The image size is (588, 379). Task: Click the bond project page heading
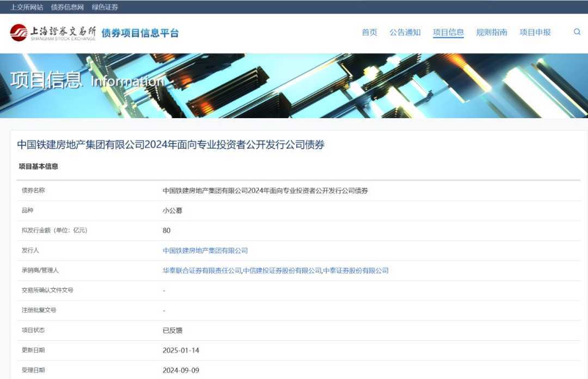(x=170, y=145)
